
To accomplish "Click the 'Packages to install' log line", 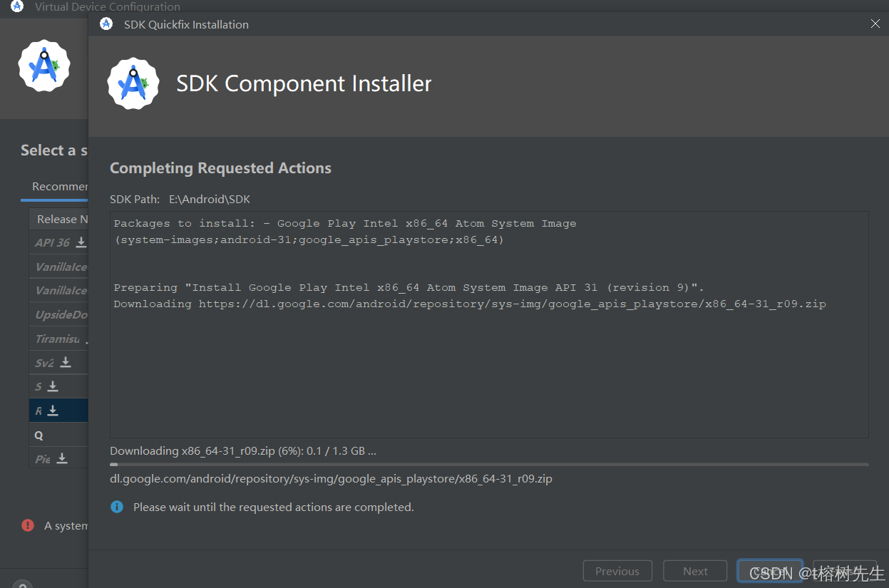I will click(345, 223).
